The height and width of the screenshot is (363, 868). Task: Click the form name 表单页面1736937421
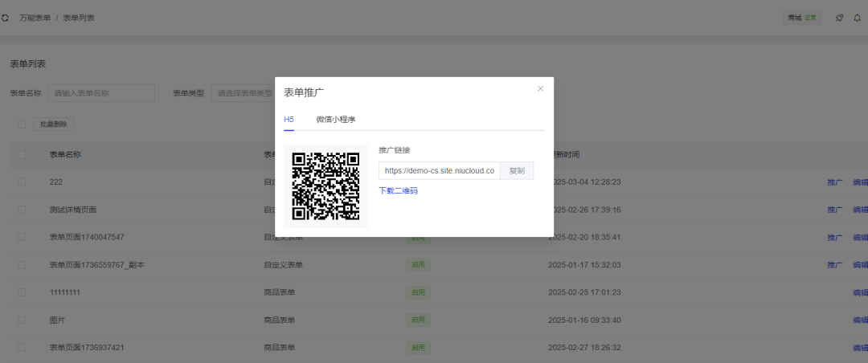click(x=87, y=348)
